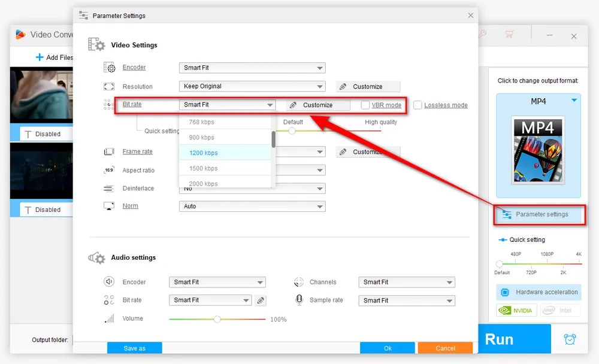Screen dimensions: 599x364
Task: Tick the Lossless mode checkbox
Action: [418, 105]
